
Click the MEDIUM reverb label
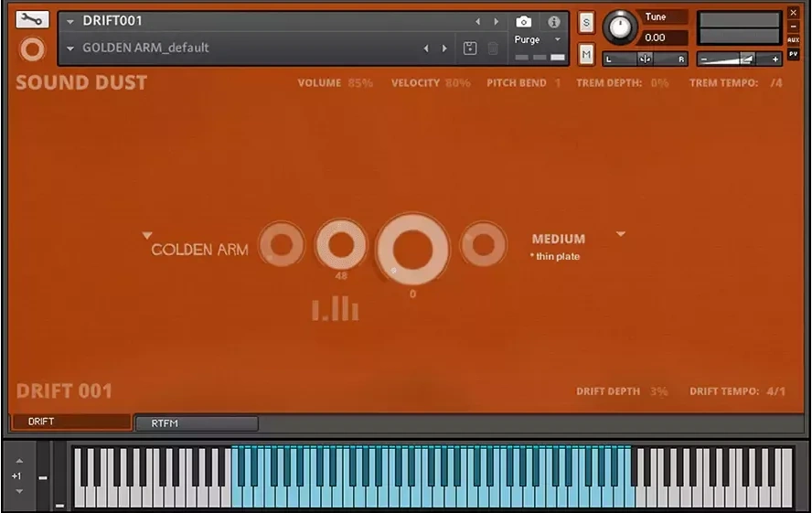[x=558, y=240]
